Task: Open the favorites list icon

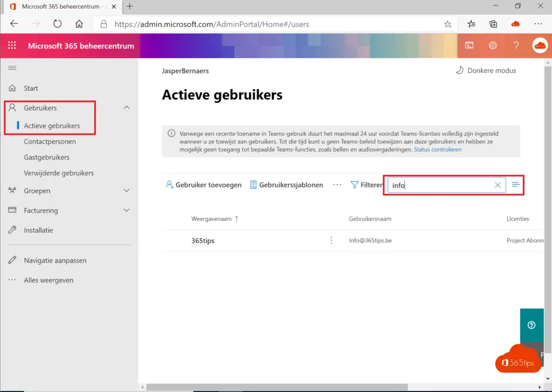Action: tap(471, 24)
